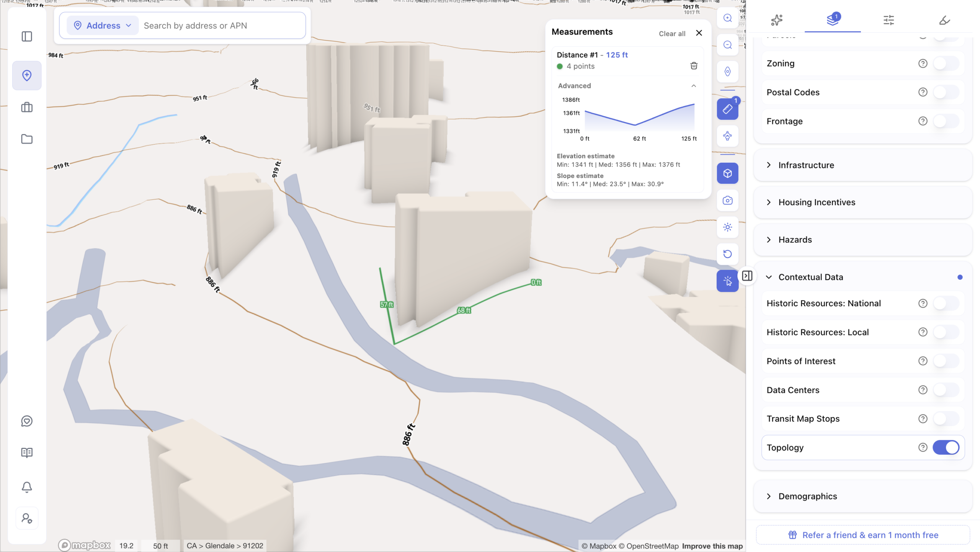The height and width of the screenshot is (552, 980).
Task: Click the search by address field
Action: (x=223, y=25)
